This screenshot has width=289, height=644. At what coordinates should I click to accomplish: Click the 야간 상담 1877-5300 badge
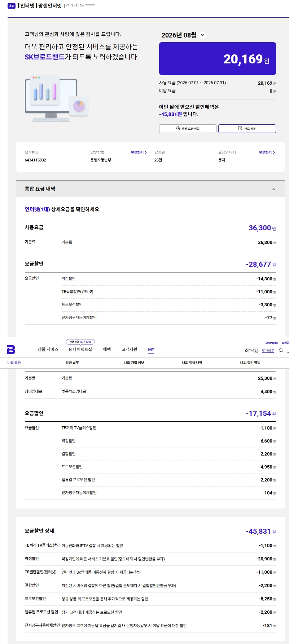click(80, 342)
